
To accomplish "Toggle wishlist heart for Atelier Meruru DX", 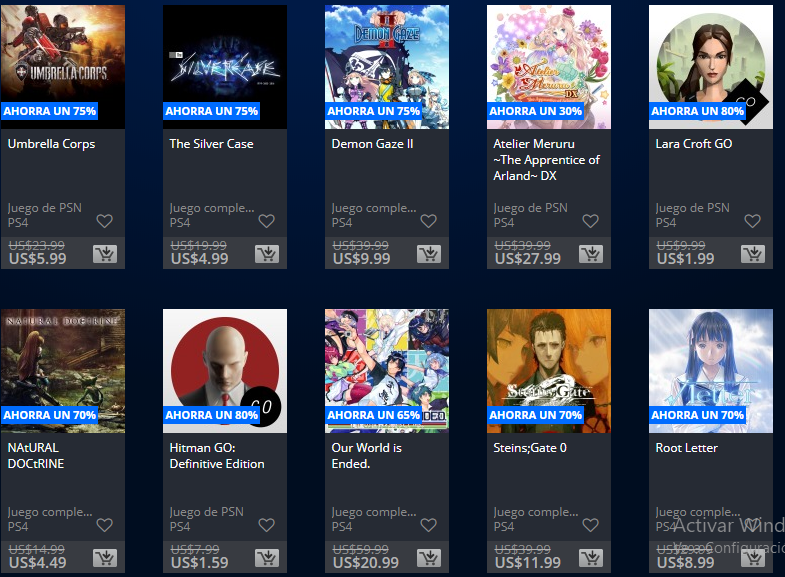I will 591,221.
